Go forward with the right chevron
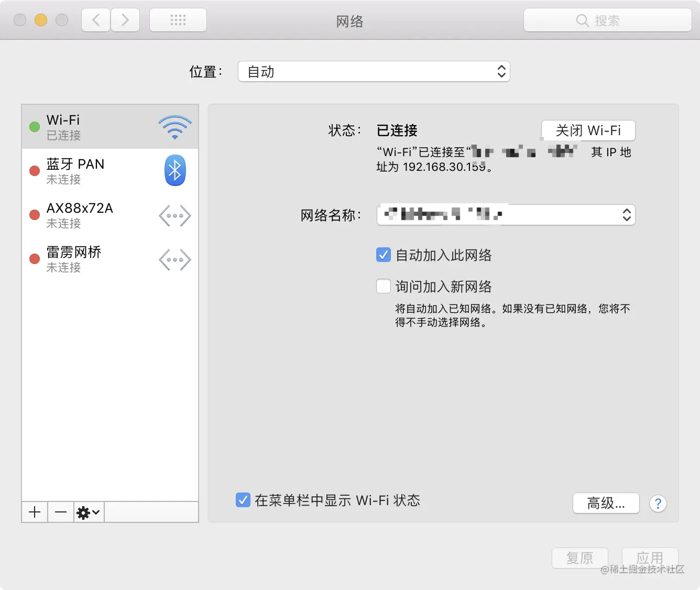This screenshot has width=700, height=590. pyautogui.click(x=125, y=20)
